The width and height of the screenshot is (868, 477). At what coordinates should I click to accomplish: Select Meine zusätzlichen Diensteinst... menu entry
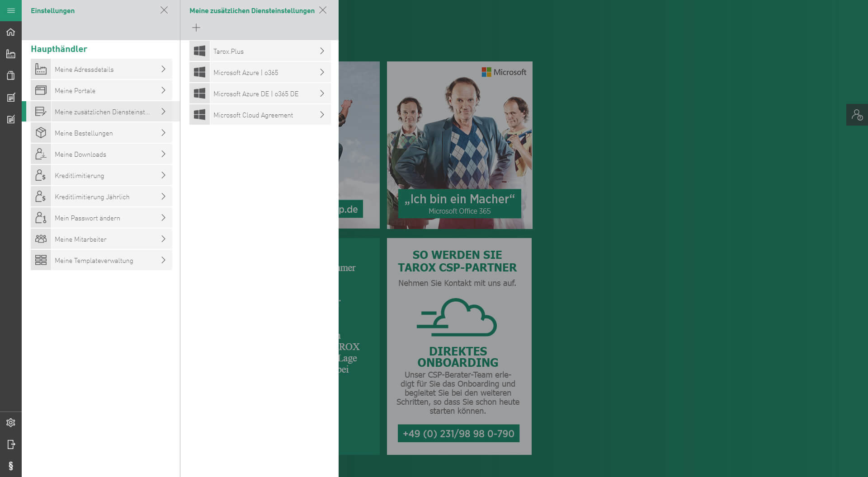(x=101, y=112)
